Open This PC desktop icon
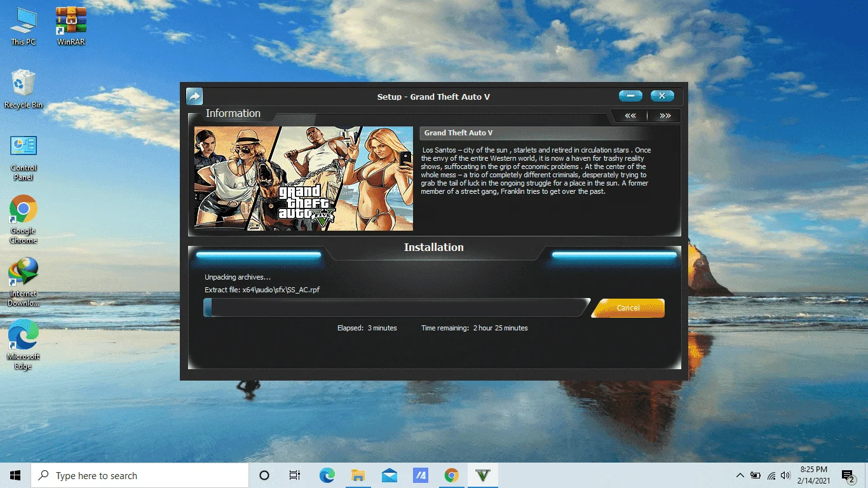The image size is (868, 488). coord(24,27)
